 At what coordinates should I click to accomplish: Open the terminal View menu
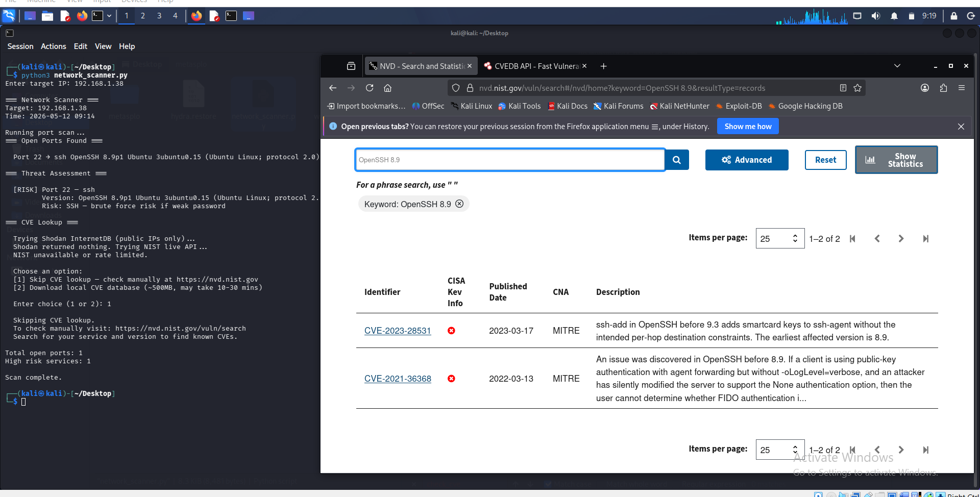[103, 46]
